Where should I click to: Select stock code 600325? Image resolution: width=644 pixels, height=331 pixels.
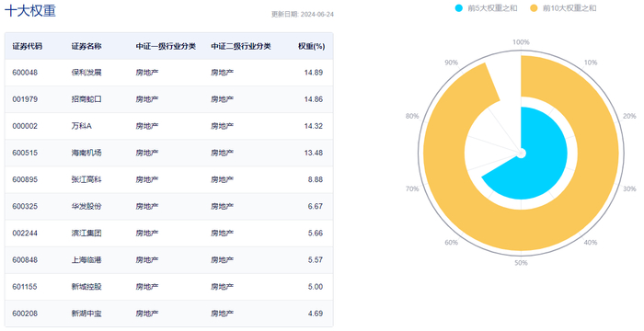pyautogui.click(x=25, y=206)
